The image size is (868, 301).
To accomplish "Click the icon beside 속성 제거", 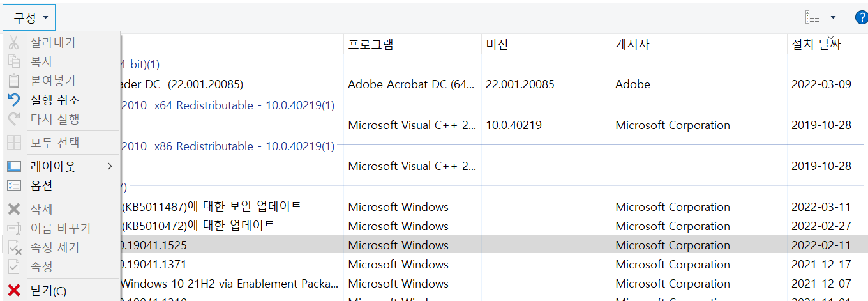I will pyautogui.click(x=14, y=247).
